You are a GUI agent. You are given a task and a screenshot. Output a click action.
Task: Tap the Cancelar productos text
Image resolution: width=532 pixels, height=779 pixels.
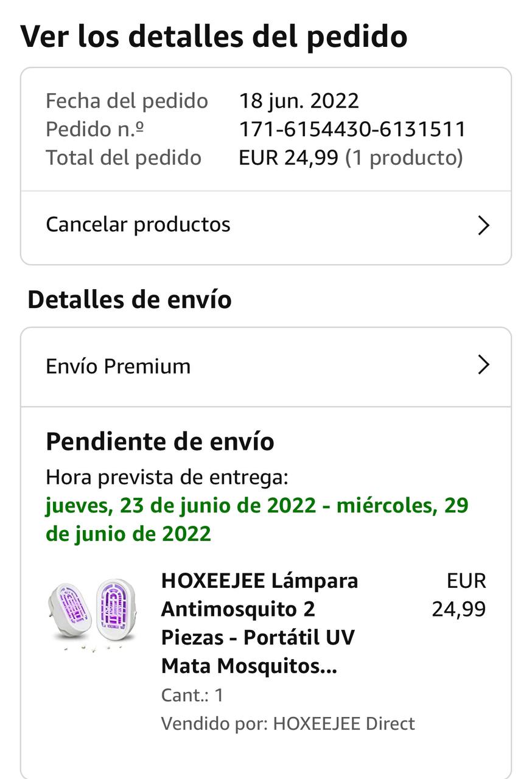(138, 225)
